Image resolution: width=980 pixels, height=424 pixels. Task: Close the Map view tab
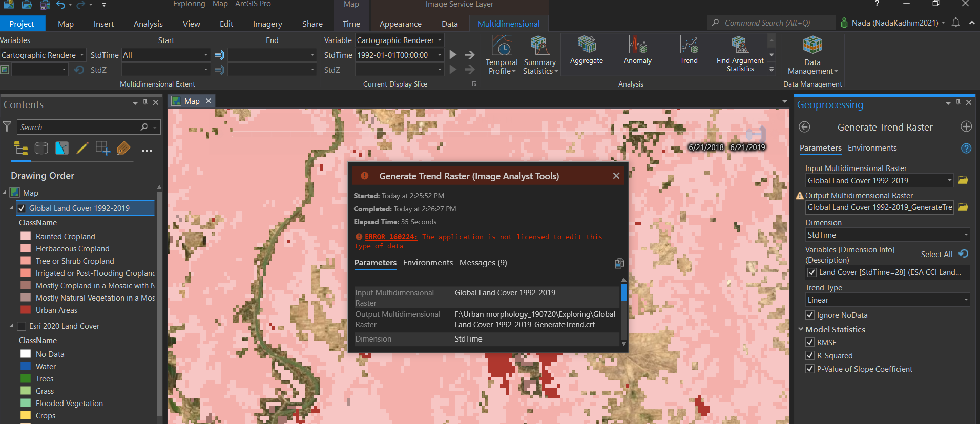pyautogui.click(x=208, y=101)
